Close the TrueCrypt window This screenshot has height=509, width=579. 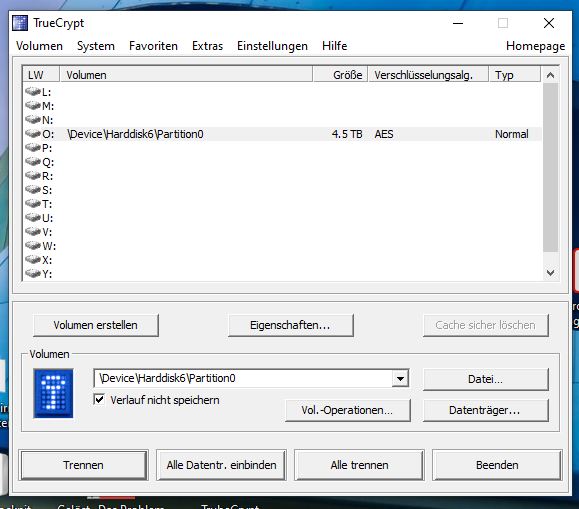pos(549,23)
